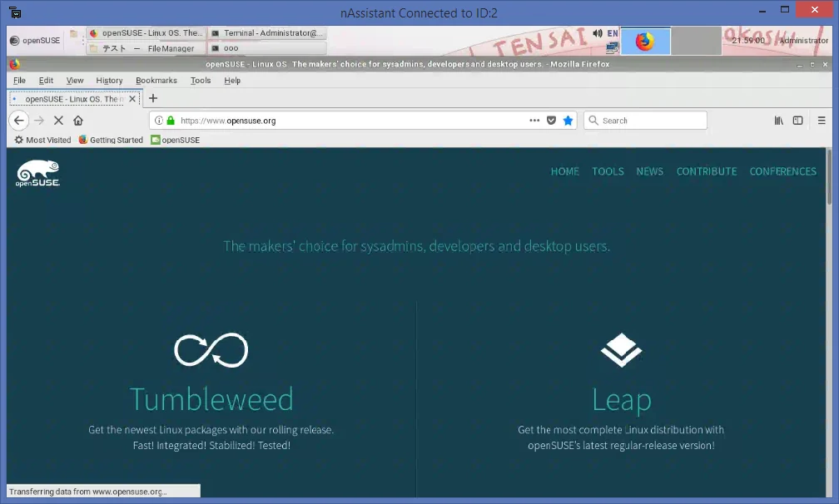The width and height of the screenshot is (839, 504).
Task: Show sidebars with the sidebar icon
Action: 797,121
